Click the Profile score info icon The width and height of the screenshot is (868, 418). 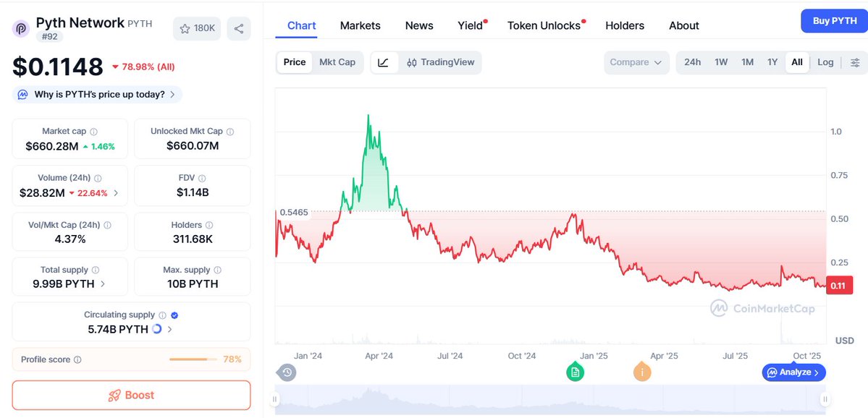point(77,360)
